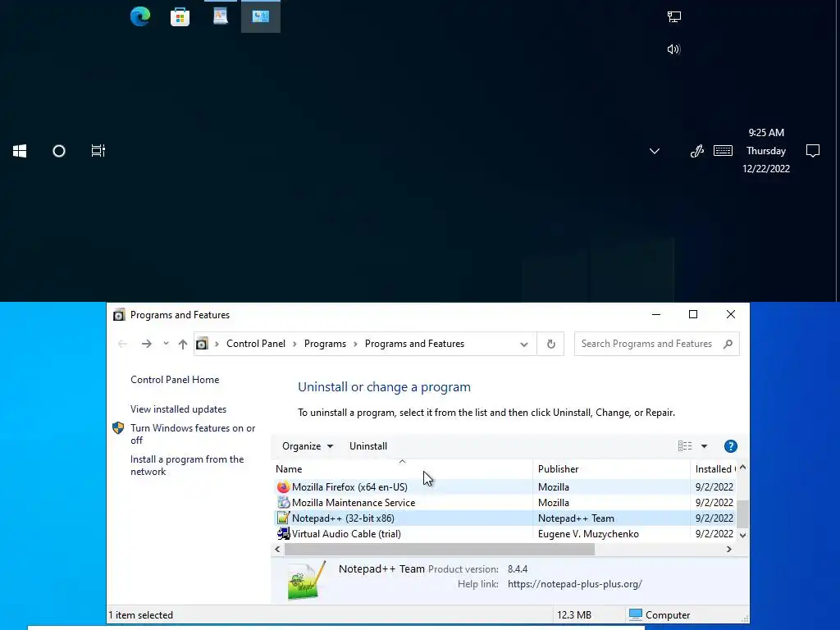This screenshot has width=840, height=630.
Task: Select Virtual Audio Cable (trial) row
Action: (x=504, y=533)
